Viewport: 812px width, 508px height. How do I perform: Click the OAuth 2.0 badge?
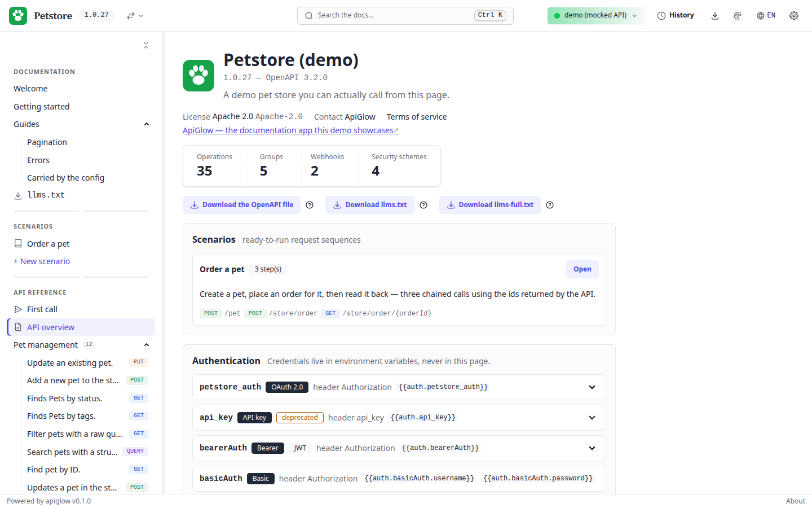click(x=287, y=387)
